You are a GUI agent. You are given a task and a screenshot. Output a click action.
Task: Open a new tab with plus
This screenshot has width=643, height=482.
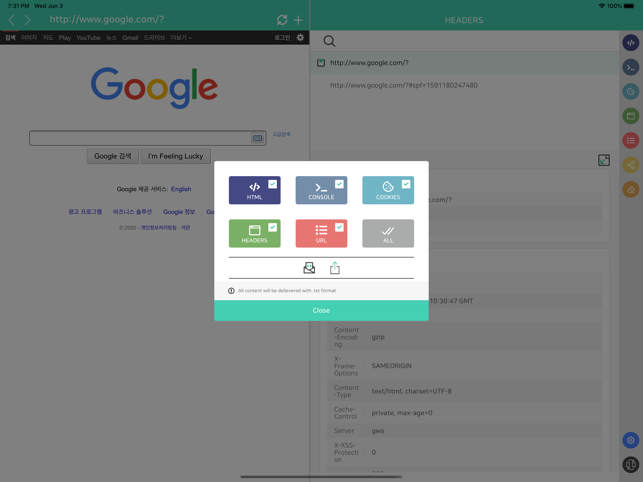(298, 20)
